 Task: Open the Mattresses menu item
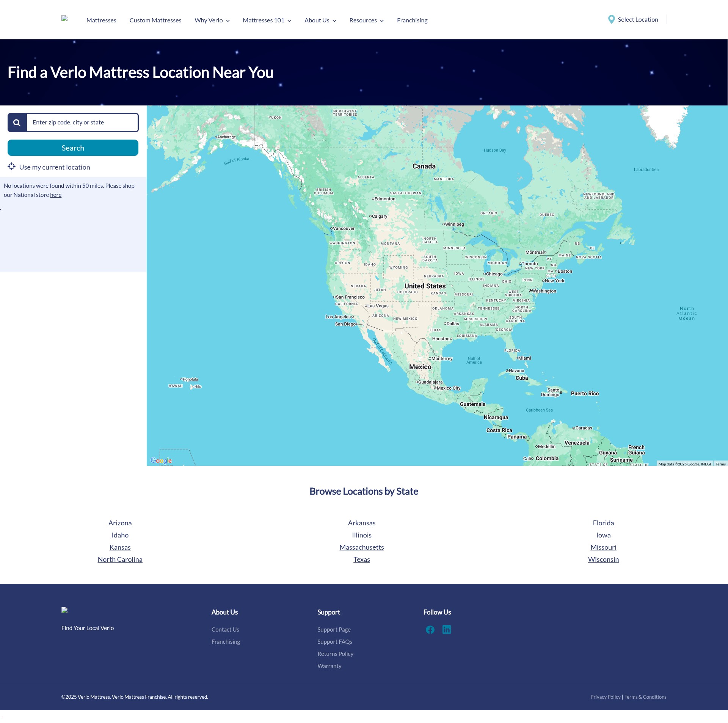click(101, 20)
